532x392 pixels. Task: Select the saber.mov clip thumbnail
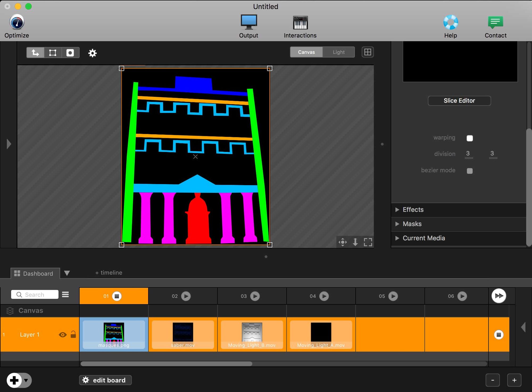click(x=183, y=332)
